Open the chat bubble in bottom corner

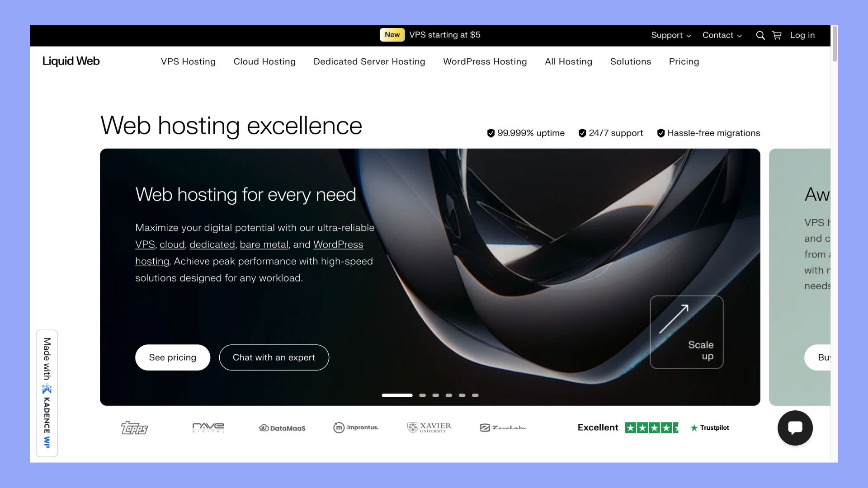coord(795,428)
